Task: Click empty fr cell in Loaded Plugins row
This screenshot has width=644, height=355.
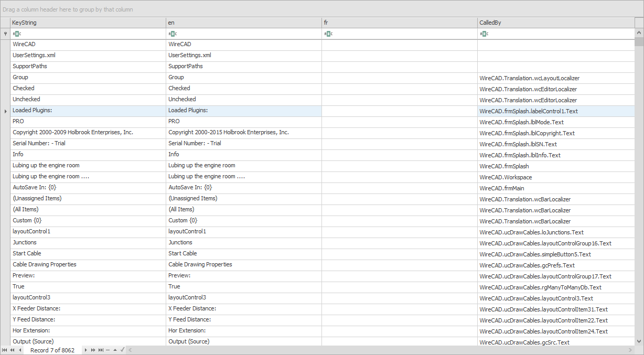Action: click(x=400, y=111)
